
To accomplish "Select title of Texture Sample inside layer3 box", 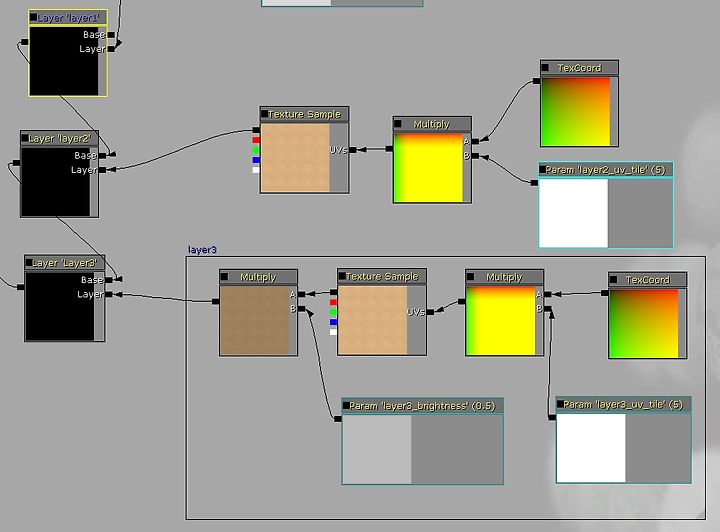I will click(x=382, y=276).
